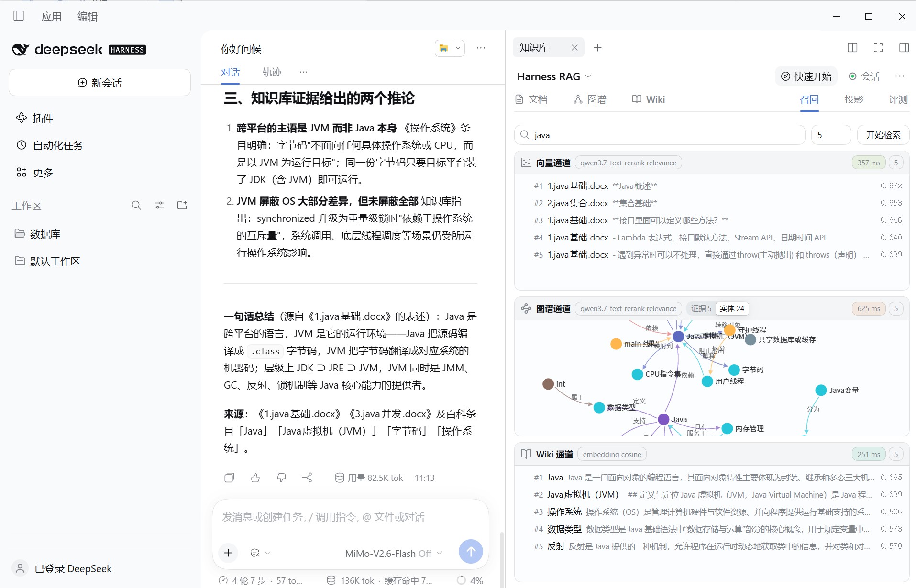Like the reply with thumbs-up
Viewport: 916px width, 588px height.
[x=255, y=478]
